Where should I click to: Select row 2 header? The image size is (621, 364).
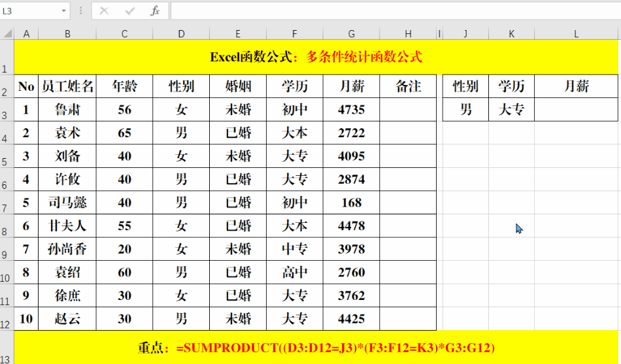7,86
